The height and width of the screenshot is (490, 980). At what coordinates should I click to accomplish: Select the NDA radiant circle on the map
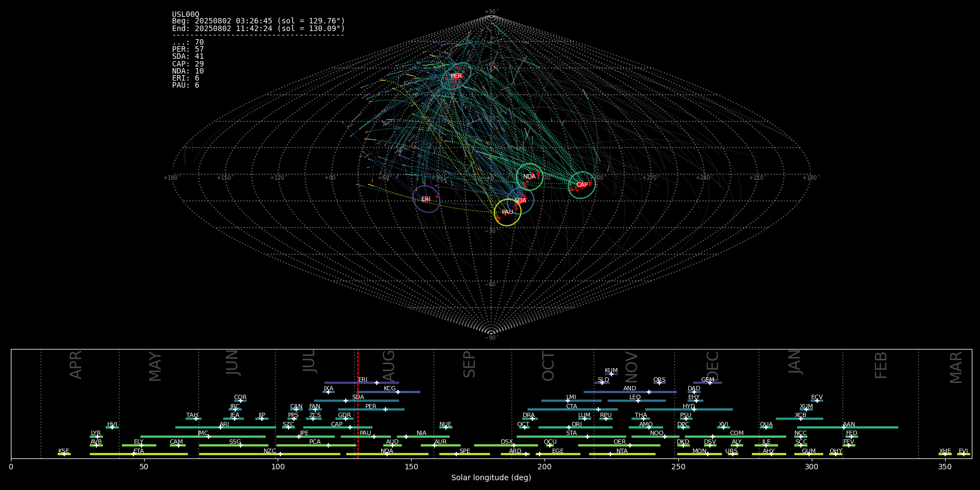[x=529, y=176]
